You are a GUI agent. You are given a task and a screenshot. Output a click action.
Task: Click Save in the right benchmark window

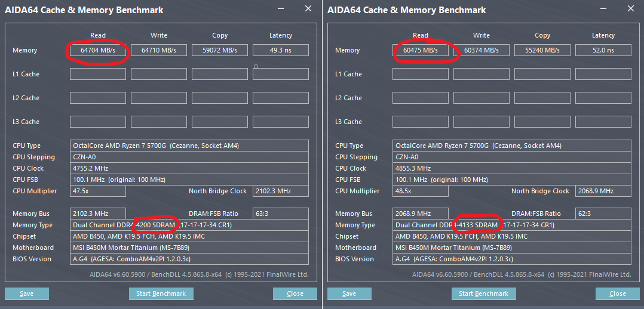(x=349, y=293)
